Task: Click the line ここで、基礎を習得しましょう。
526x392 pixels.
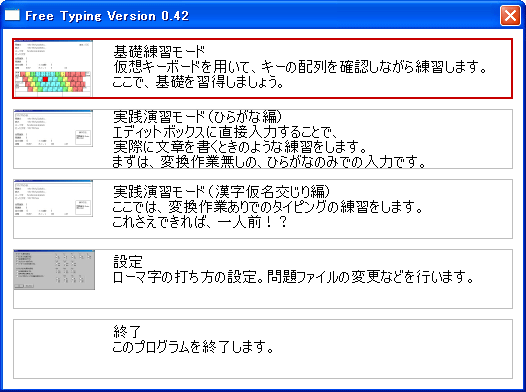Action: pyautogui.click(x=199, y=82)
